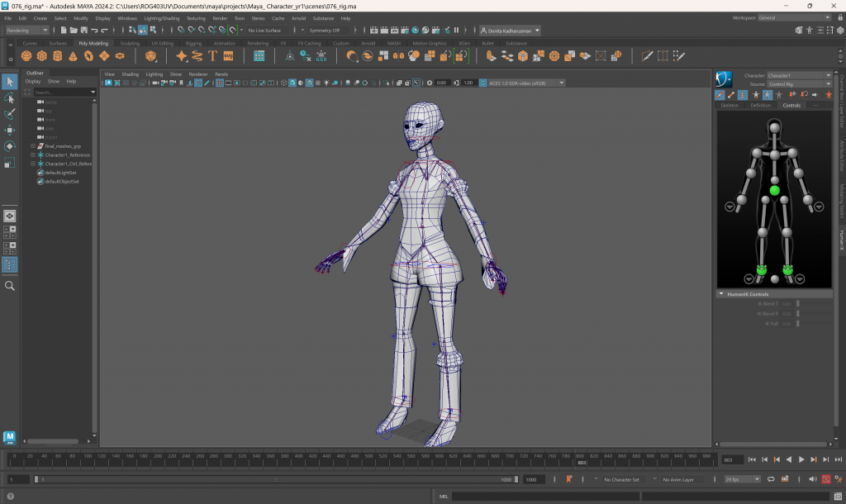Click the play forward button
The image size is (846, 504).
pyautogui.click(x=801, y=459)
